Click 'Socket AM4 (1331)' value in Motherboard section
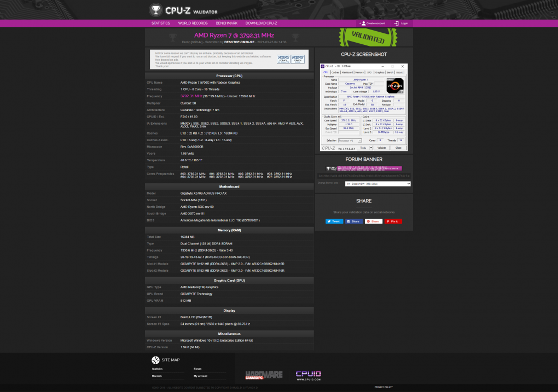558x392 pixels. pos(193,200)
